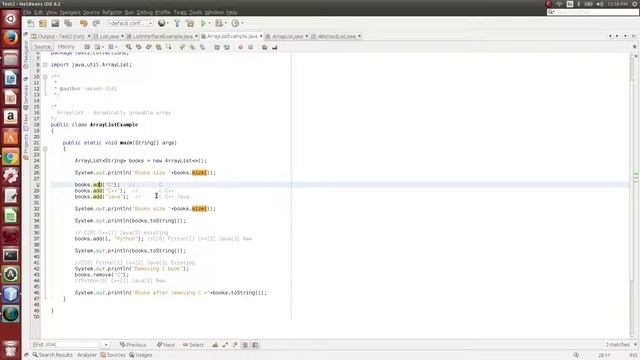This screenshot has height=360, width=640.
Task: Open the Projects side panel
Action: click(x=26, y=147)
